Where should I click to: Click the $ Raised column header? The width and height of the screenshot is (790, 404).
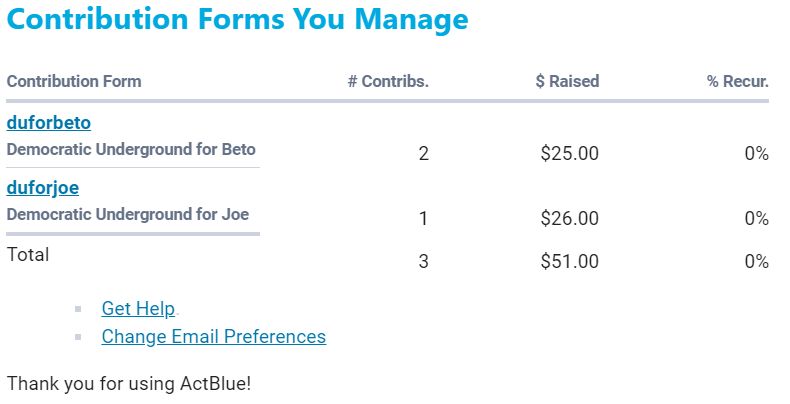click(x=567, y=81)
